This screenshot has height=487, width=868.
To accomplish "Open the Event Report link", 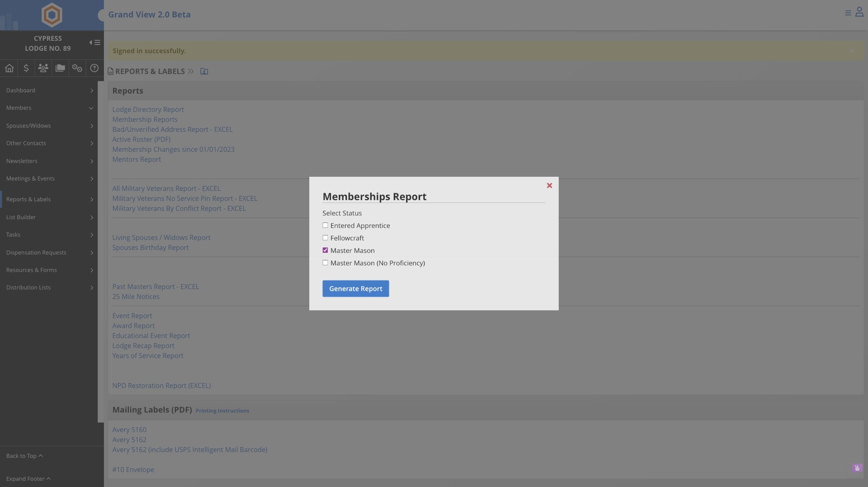I will (x=132, y=316).
